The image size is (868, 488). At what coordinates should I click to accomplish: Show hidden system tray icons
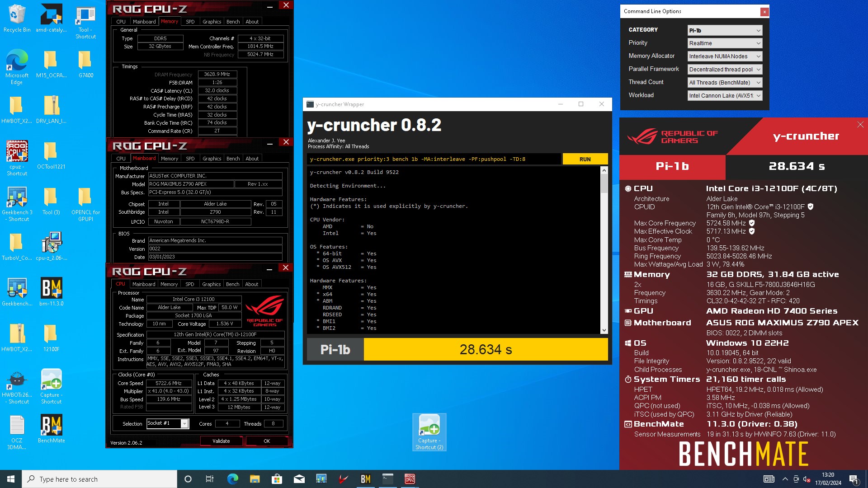pyautogui.click(x=785, y=479)
